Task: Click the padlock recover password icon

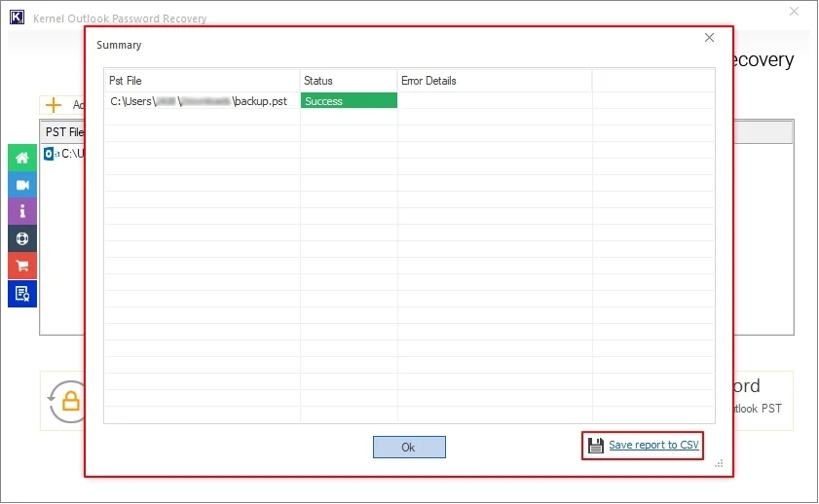Action: click(67, 401)
